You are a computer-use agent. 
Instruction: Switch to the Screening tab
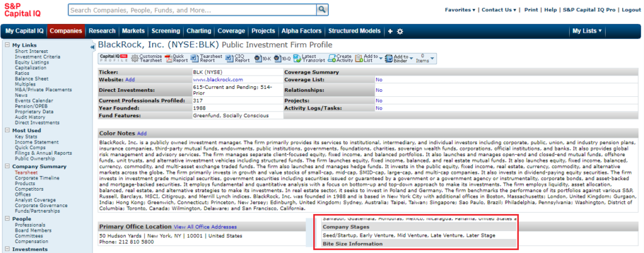pos(165,31)
